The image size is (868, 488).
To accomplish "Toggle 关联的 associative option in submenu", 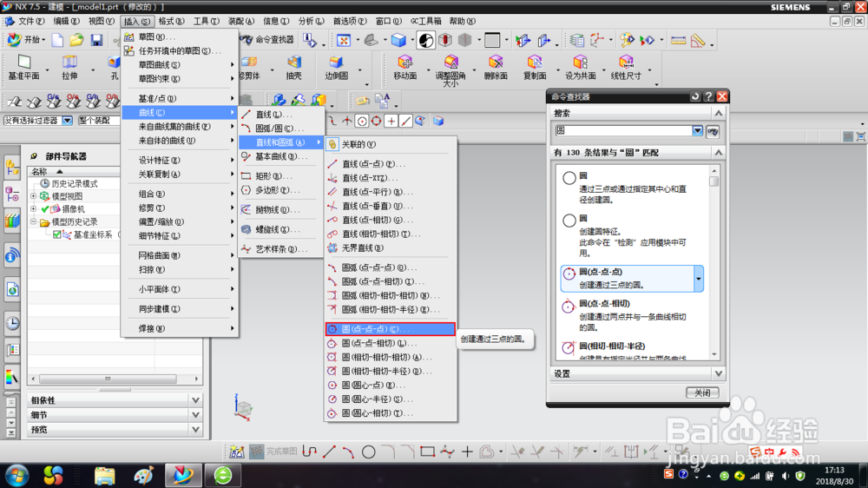I will click(x=358, y=144).
